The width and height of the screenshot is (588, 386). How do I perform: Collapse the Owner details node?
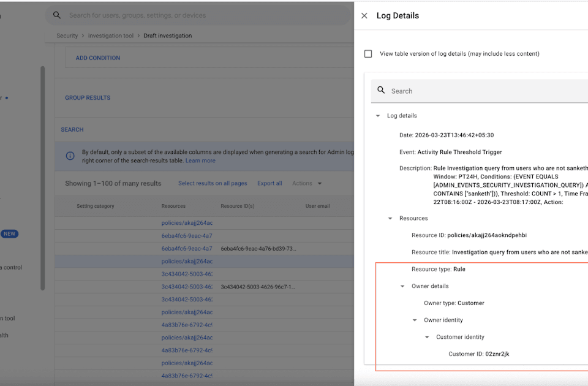(x=402, y=286)
